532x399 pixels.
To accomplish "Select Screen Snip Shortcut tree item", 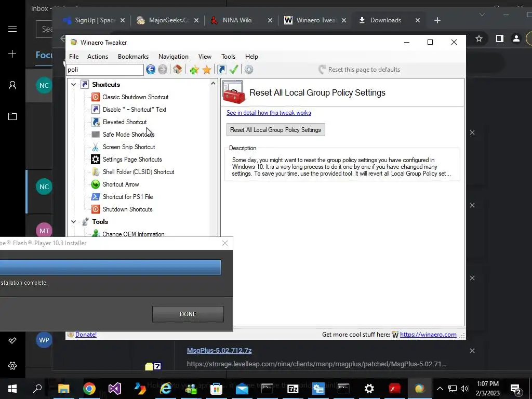I will [129, 147].
